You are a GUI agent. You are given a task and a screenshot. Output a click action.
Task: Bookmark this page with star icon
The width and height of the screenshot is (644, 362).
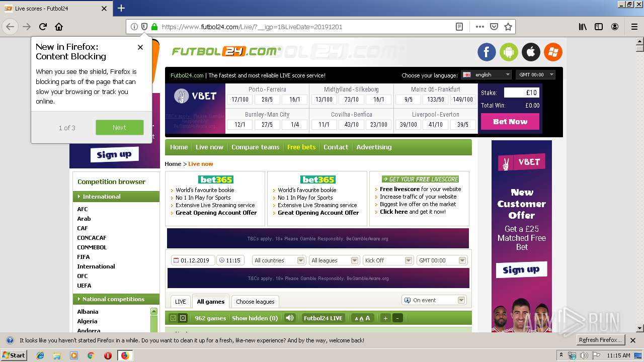pos(508,27)
